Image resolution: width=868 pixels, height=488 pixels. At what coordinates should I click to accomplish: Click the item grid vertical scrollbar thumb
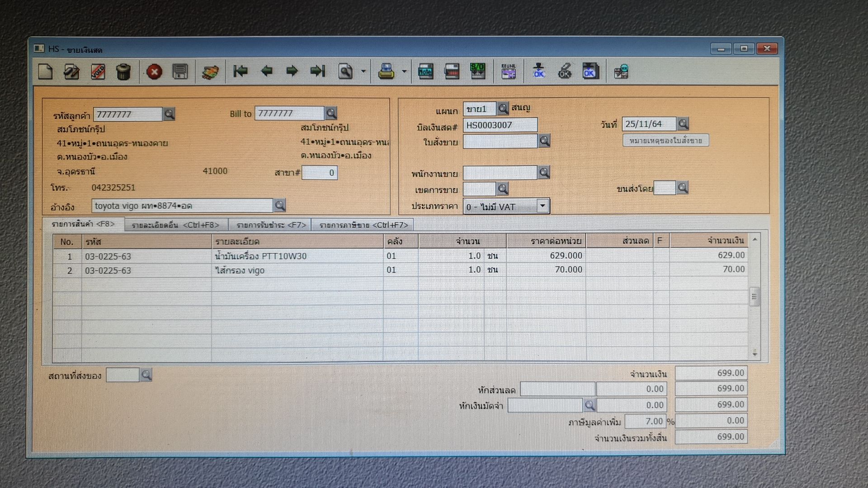(754, 297)
